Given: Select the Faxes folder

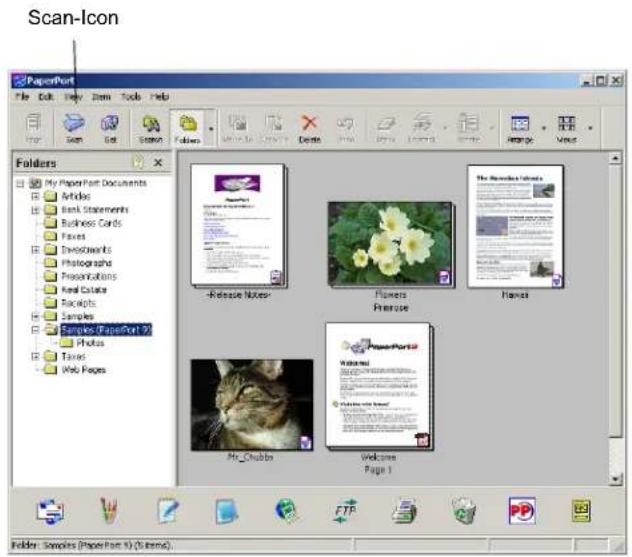Looking at the screenshot, I should 73,236.
